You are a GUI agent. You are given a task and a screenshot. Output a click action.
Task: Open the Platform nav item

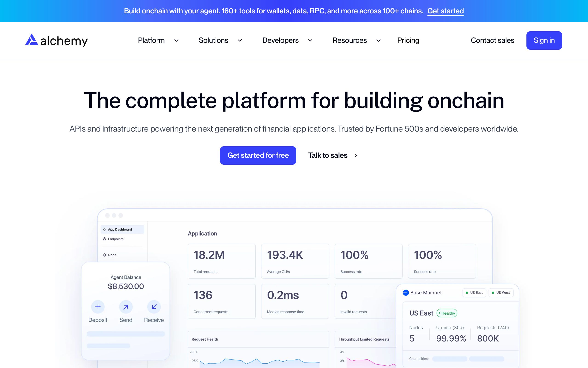(151, 40)
